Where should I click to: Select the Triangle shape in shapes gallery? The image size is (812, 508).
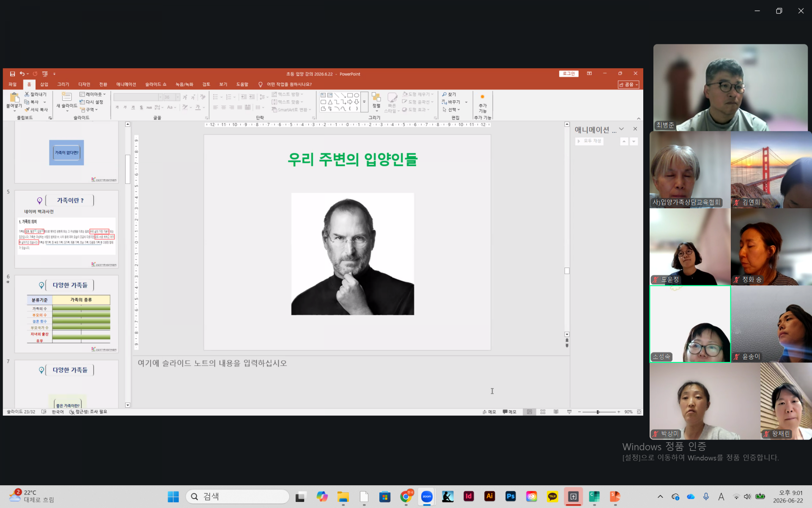coord(330,102)
